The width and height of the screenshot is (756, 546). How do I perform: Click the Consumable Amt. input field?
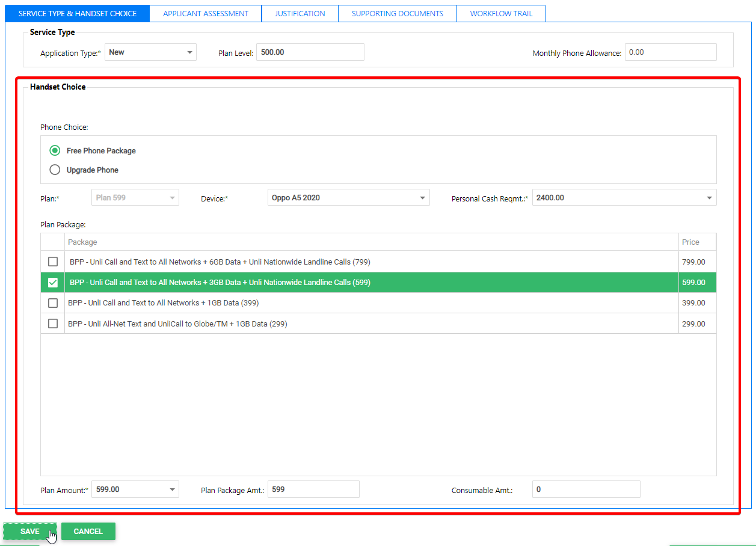(586, 489)
